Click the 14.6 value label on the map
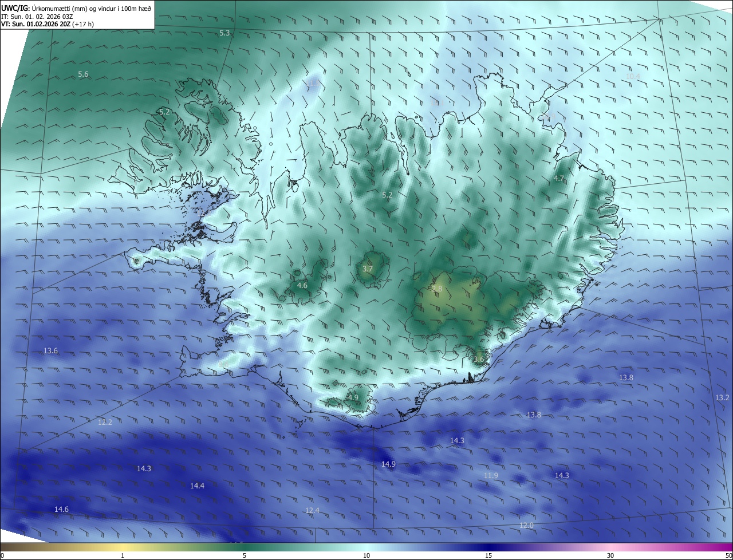 coord(61,509)
